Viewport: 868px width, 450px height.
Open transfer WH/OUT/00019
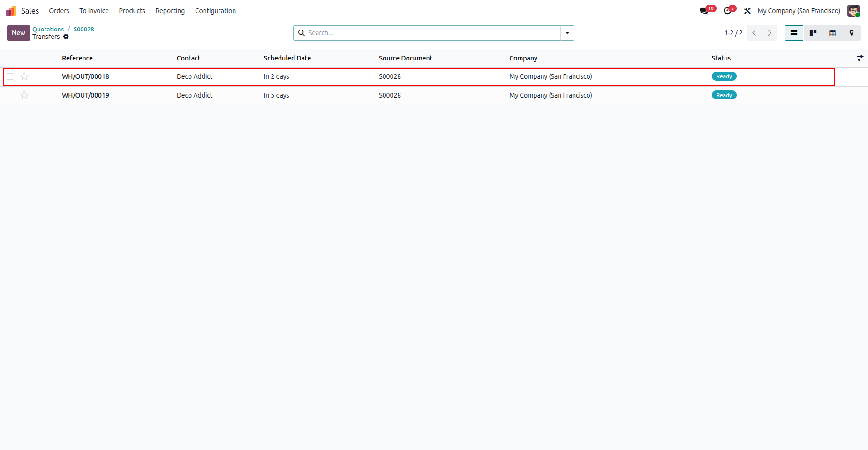(85, 95)
